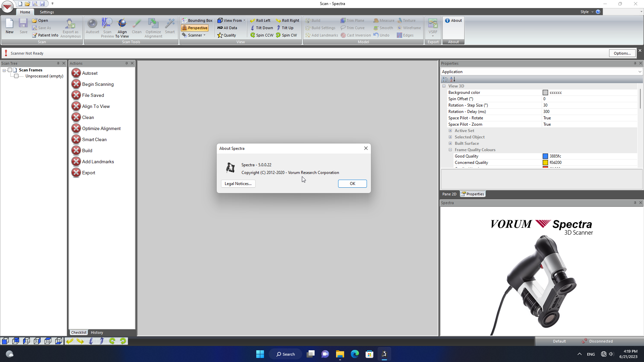Viewport: 644px width, 362px height.
Task: Collapse the View 3D property group
Action: 444,86
